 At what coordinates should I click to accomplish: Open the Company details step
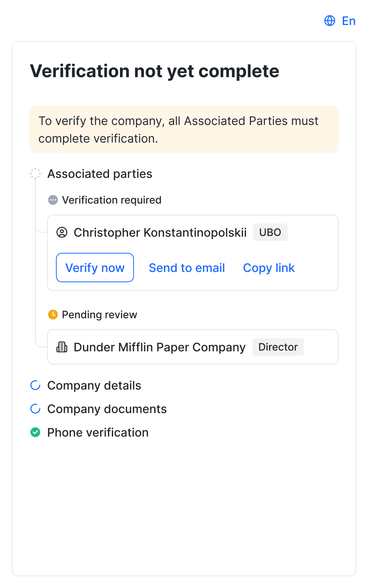click(94, 386)
